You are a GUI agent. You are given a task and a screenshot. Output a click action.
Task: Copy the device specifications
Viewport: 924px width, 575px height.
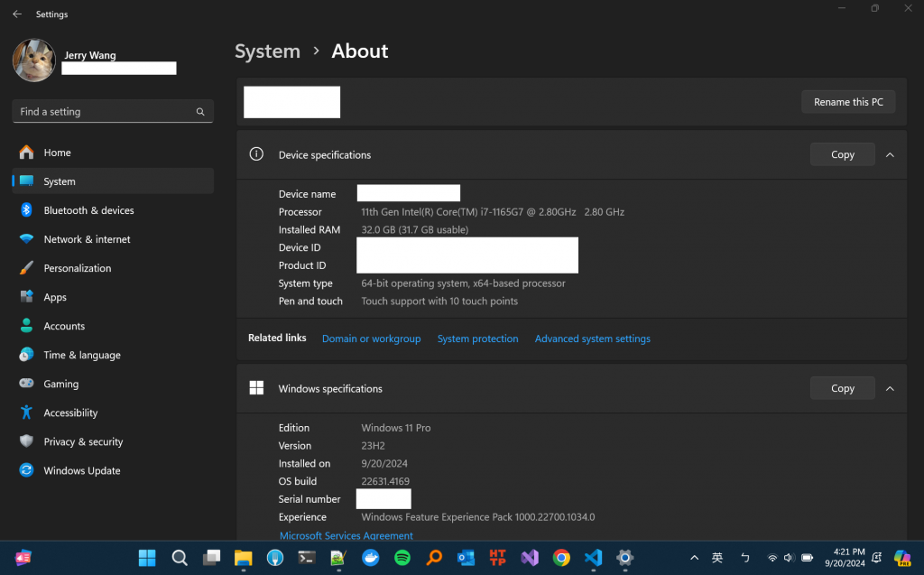pyautogui.click(x=842, y=154)
